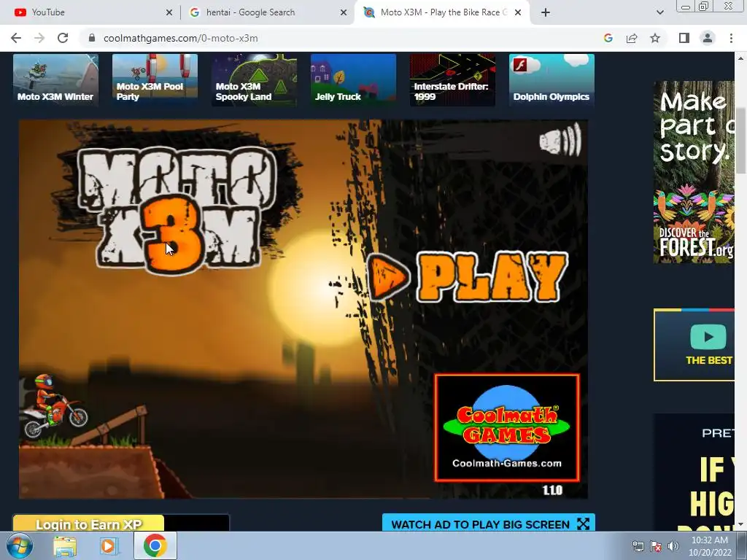Click the scrollbar down arrow
The height and width of the screenshot is (560, 747).
(741, 525)
